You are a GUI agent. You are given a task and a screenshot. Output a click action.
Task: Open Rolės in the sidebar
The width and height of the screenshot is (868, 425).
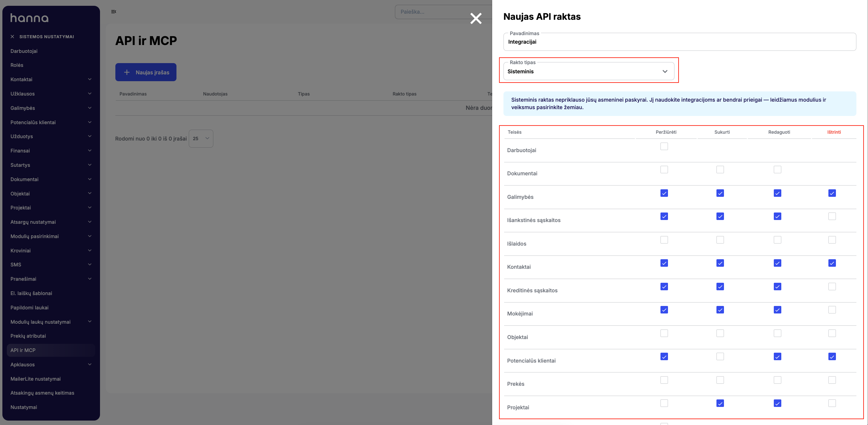[51, 65]
